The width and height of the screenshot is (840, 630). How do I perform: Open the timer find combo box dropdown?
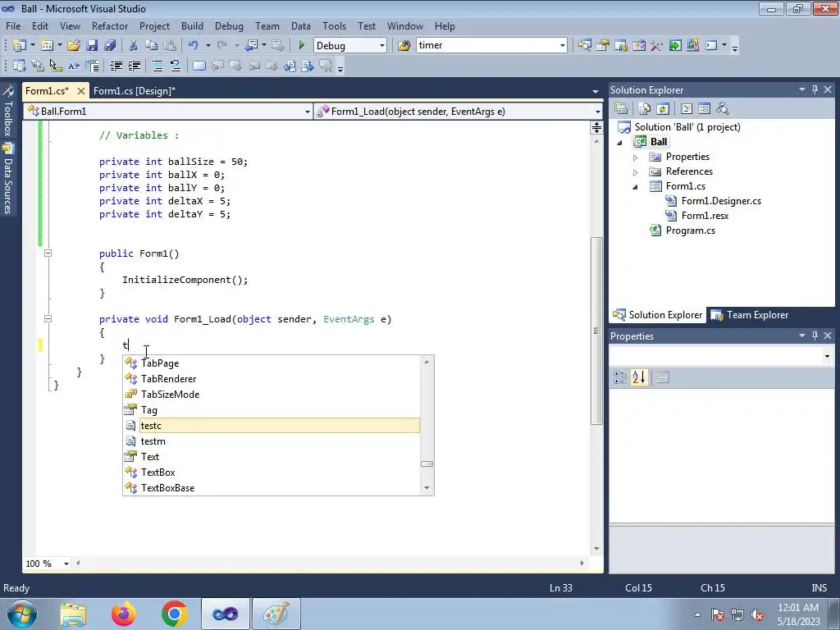point(563,46)
